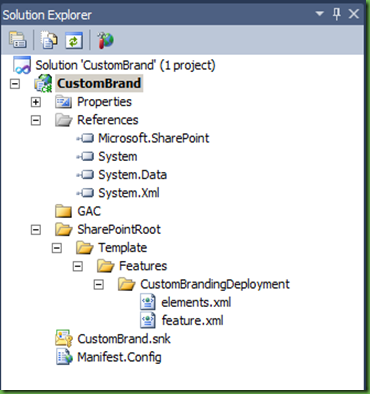Click the References folder icon
This screenshot has height=394, width=370.
pos(63,120)
